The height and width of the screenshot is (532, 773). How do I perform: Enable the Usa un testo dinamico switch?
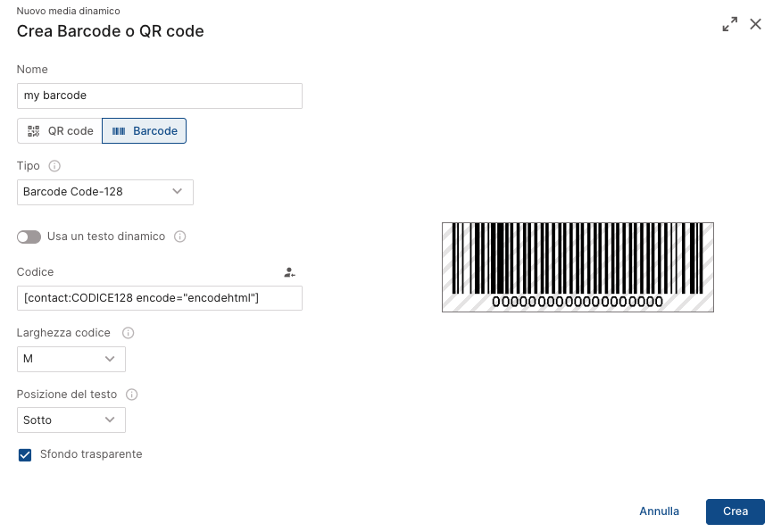pos(29,237)
